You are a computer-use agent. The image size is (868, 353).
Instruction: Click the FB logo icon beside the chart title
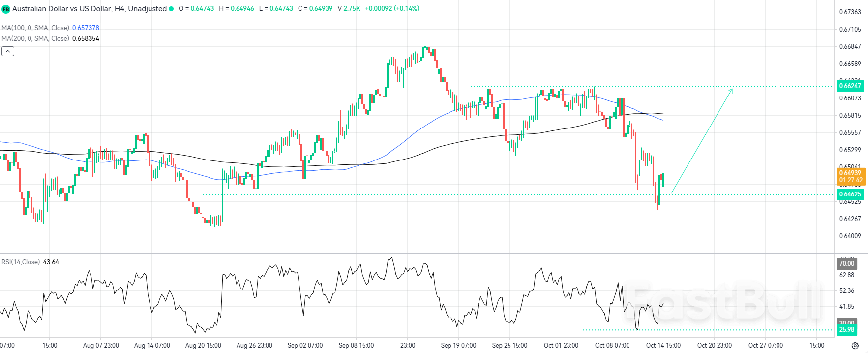pos(6,9)
